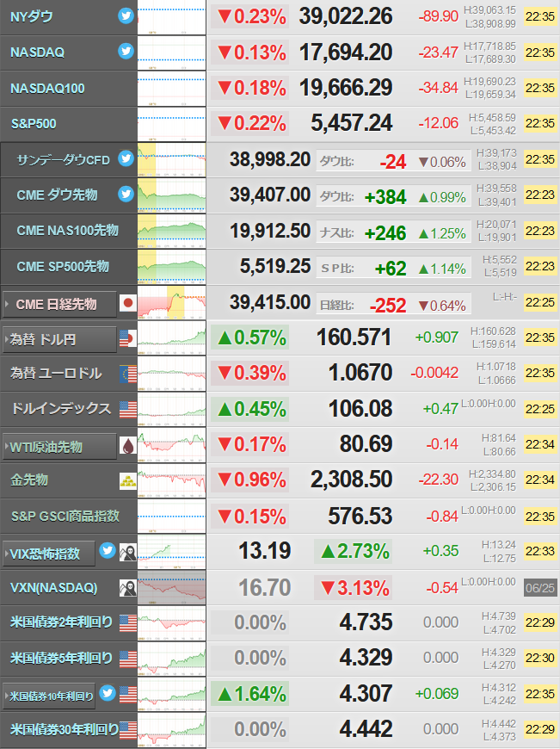This screenshot has width=560, height=749.
Task: Click the US flag beside 米国債券10年利回り
Action: tap(128, 695)
